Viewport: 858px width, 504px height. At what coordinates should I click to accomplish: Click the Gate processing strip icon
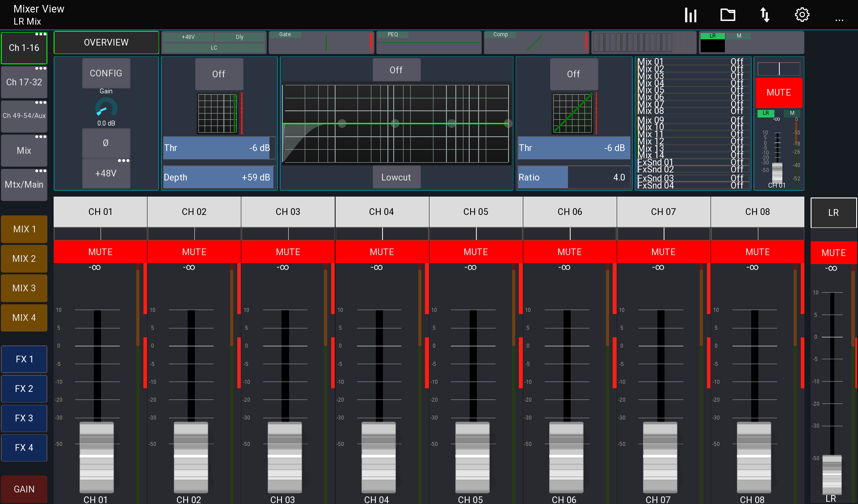coord(321,42)
